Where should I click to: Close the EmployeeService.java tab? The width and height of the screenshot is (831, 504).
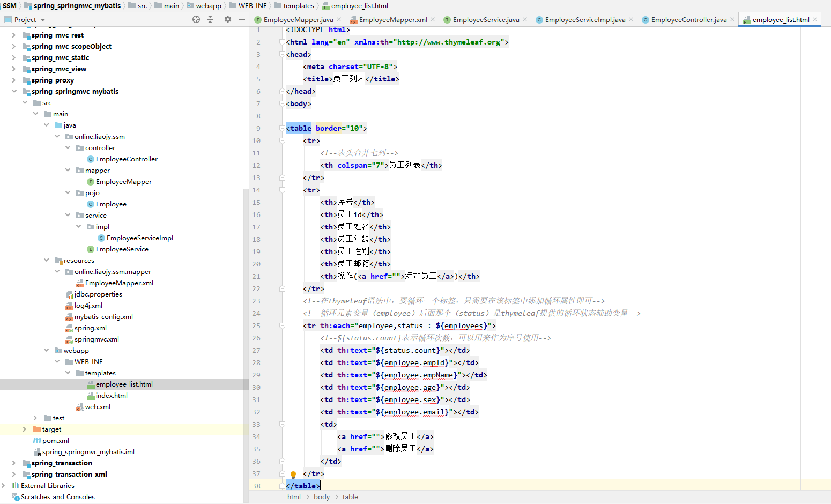[x=525, y=20]
